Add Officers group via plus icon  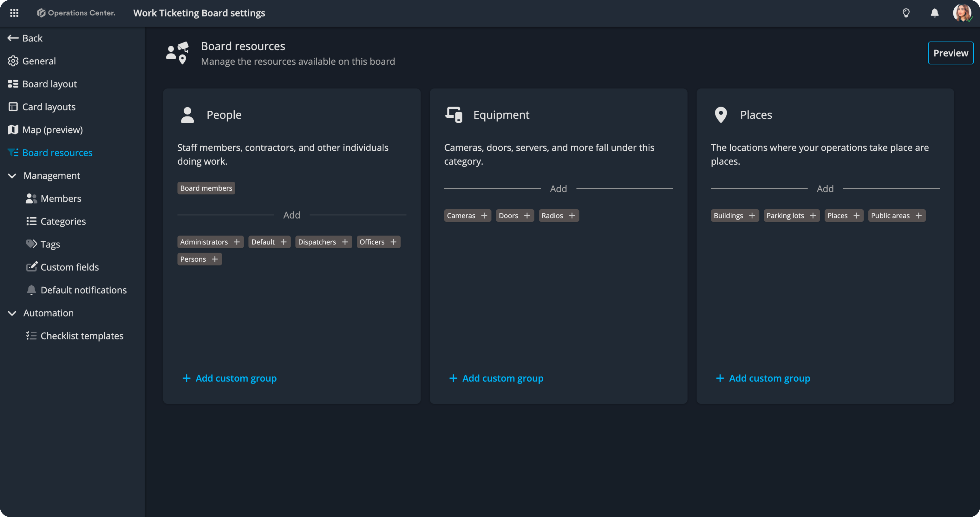pos(393,242)
